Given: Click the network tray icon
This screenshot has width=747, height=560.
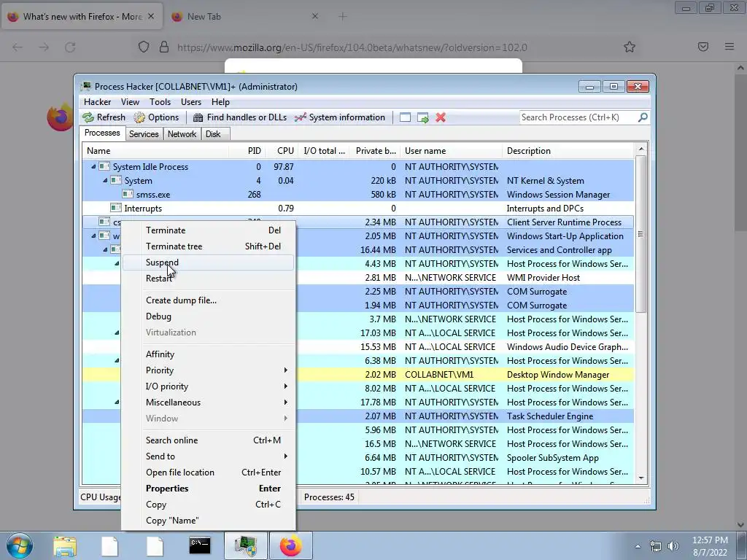Looking at the screenshot, I should [x=656, y=546].
